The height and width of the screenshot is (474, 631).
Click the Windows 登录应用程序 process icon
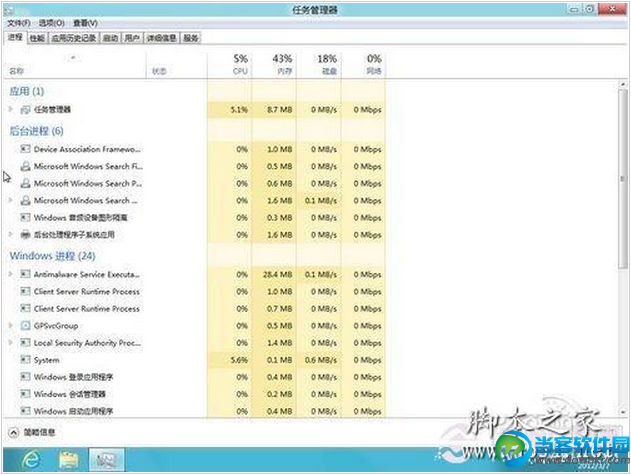25,377
